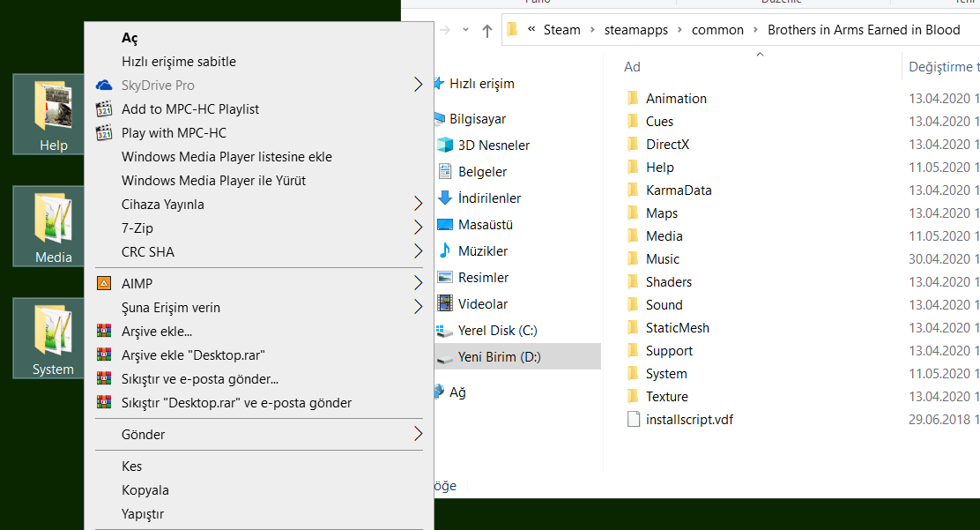Select the Help folder icon on desktop
This screenshot has height=530, width=980.
pyautogui.click(x=53, y=114)
